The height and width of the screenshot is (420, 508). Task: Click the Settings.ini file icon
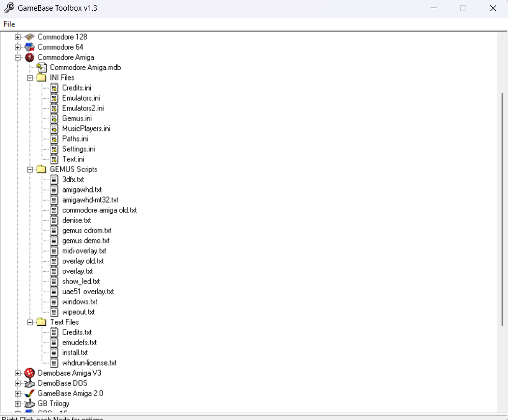click(54, 149)
